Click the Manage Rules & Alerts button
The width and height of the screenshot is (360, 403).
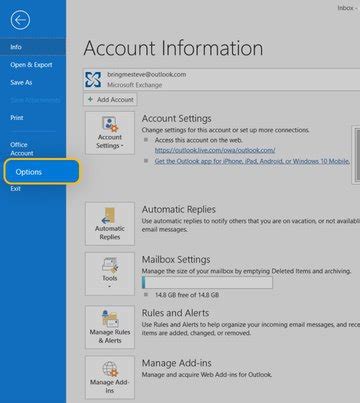(x=110, y=327)
